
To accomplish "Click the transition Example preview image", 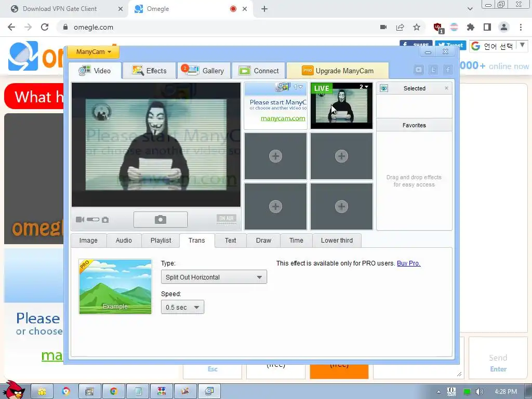I will pos(115,287).
